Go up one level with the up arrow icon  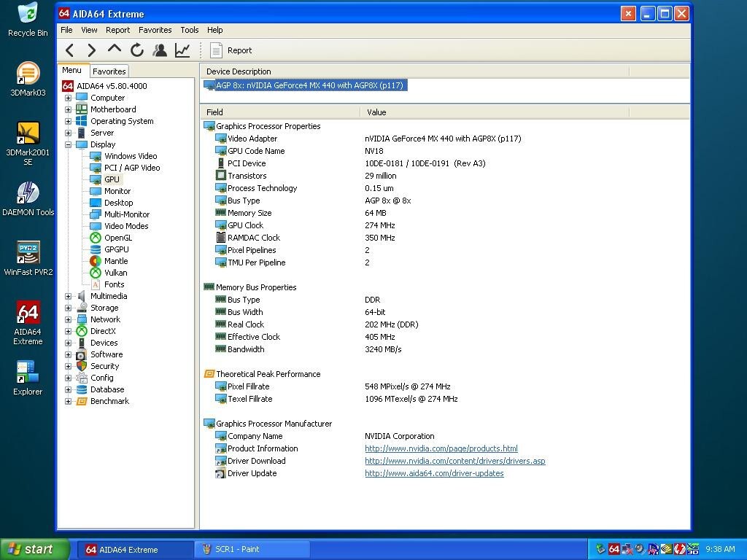(115, 49)
